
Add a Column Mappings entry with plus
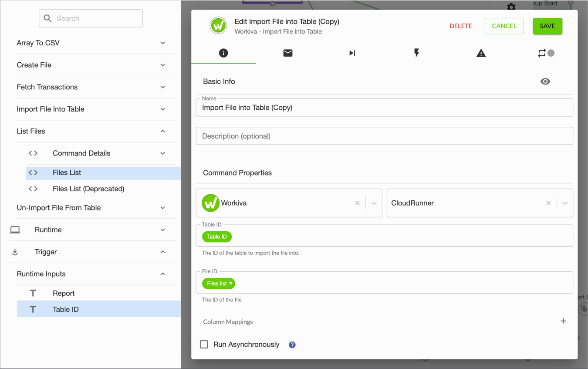point(563,321)
